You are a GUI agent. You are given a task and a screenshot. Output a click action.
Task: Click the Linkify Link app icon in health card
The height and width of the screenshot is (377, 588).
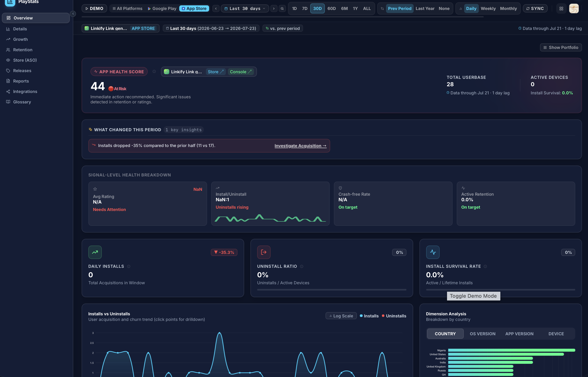166,72
